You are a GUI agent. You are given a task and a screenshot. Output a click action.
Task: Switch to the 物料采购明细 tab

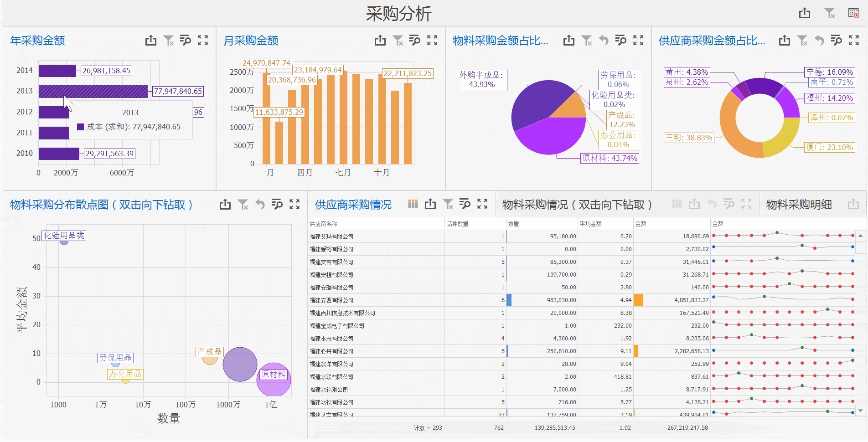pos(799,205)
